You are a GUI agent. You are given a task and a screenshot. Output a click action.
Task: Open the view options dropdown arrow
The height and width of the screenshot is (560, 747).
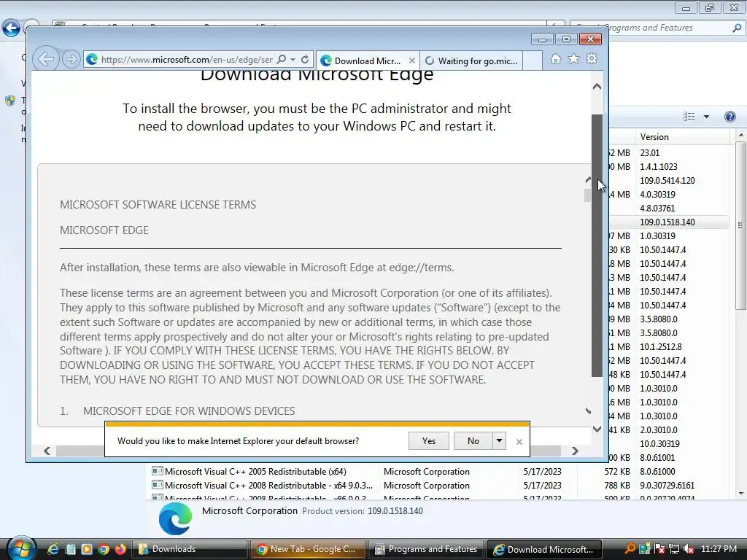[706, 117]
